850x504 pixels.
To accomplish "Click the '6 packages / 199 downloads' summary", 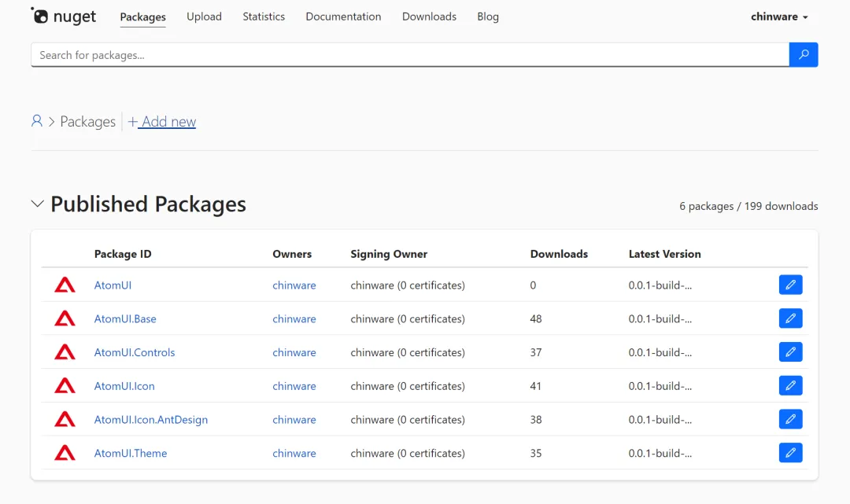I will [748, 206].
